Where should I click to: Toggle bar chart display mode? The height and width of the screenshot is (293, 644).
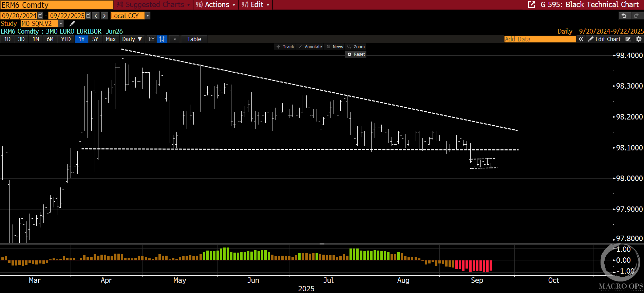click(162, 39)
